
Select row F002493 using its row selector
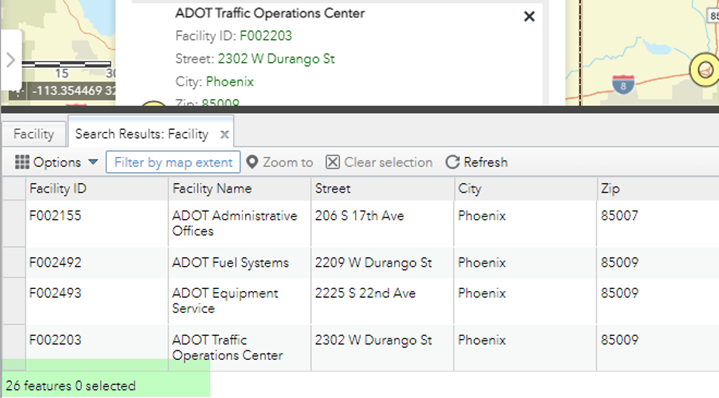14,301
